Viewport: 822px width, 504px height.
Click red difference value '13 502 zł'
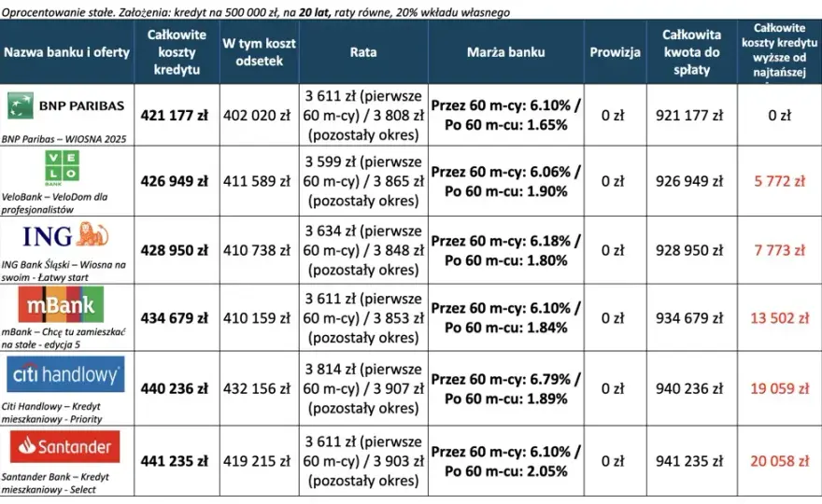(780, 318)
